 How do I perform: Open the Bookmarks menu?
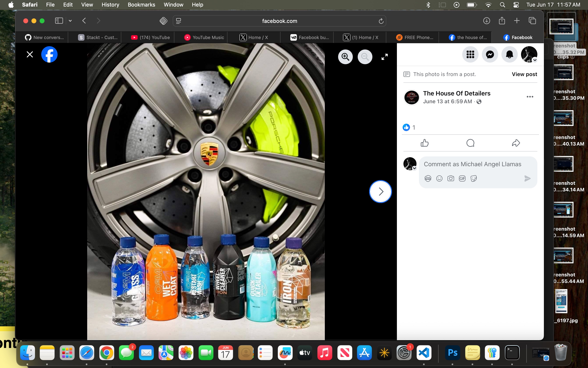[141, 5]
